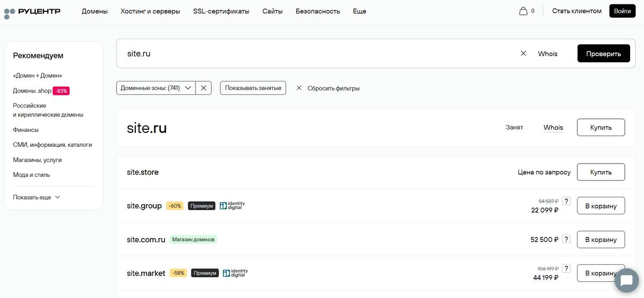Open the chat support bubble
The height and width of the screenshot is (298, 644).
tap(626, 281)
